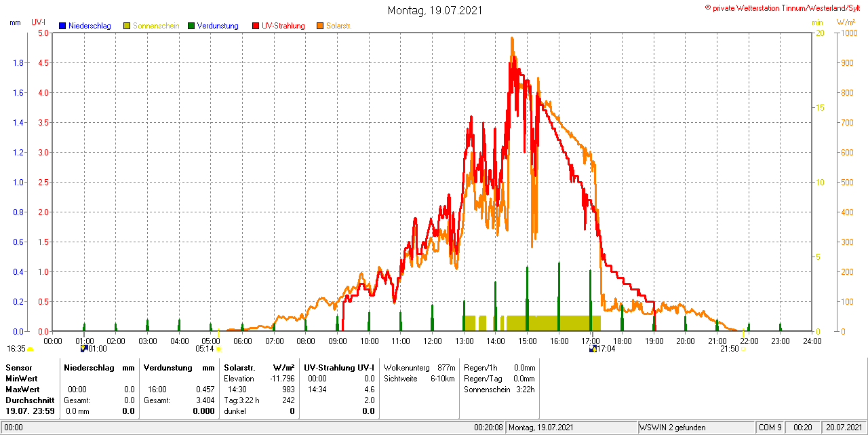Click the red UV-Strahlung legend swatch
This screenshot has height=435, width=868.
pyautogui.click(x=256, y=26)
